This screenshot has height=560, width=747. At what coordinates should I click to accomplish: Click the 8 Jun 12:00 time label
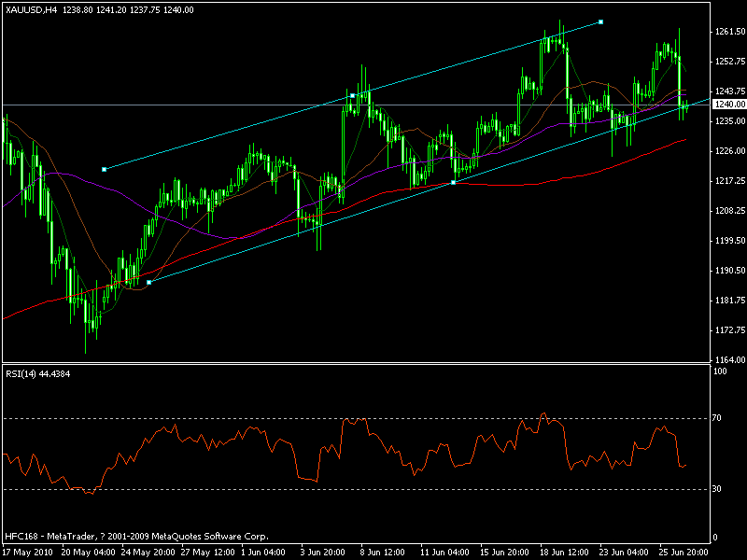pos(383,553)
